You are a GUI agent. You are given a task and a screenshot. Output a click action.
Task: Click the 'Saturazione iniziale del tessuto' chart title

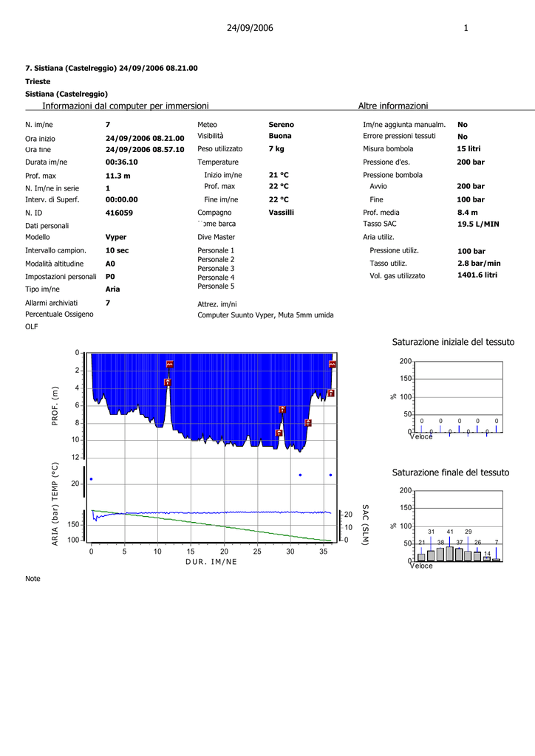click(453, 343)
